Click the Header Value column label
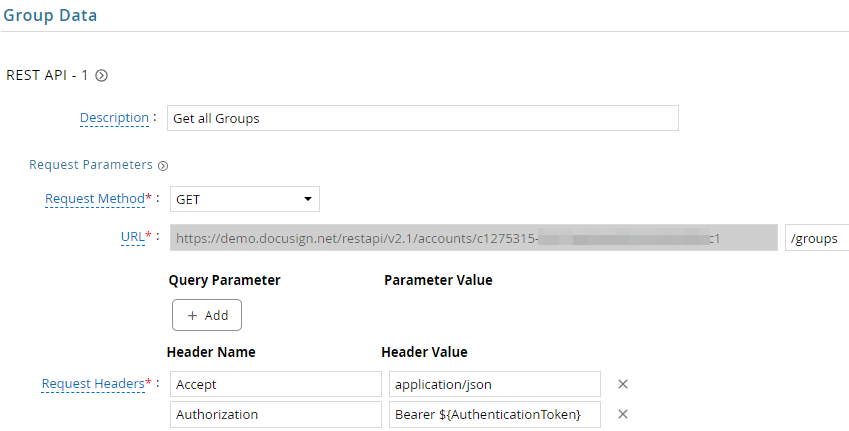This screenshot has height=431, width=849. 424,352
